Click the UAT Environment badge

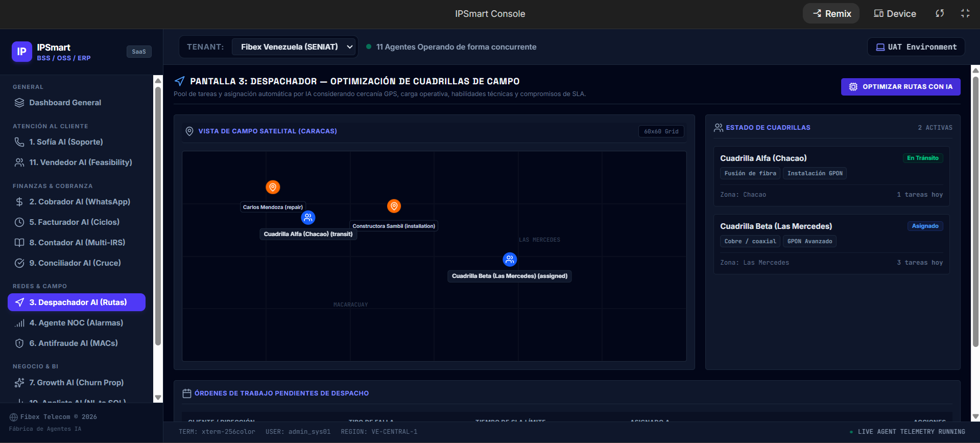tap(916, 47)
